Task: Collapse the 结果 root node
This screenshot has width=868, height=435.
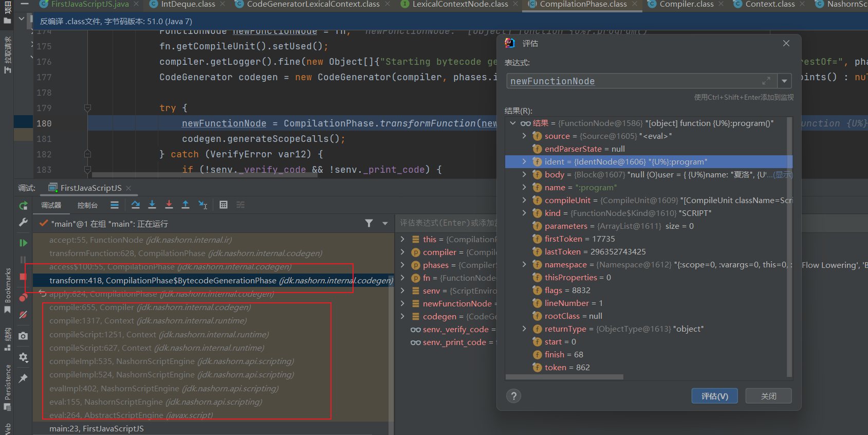Action: tap(512, 123)
